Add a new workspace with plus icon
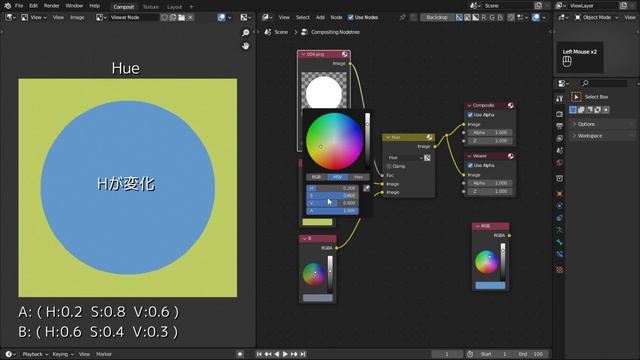Viewport: 640px width, 360px height. pyautogui.click(x=191, y=7)
